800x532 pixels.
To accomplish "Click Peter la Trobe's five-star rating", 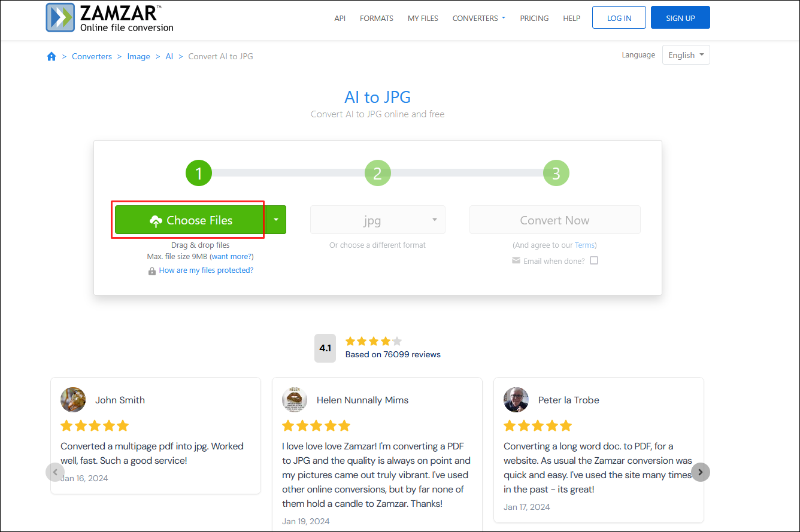I will tap(538, 426).
